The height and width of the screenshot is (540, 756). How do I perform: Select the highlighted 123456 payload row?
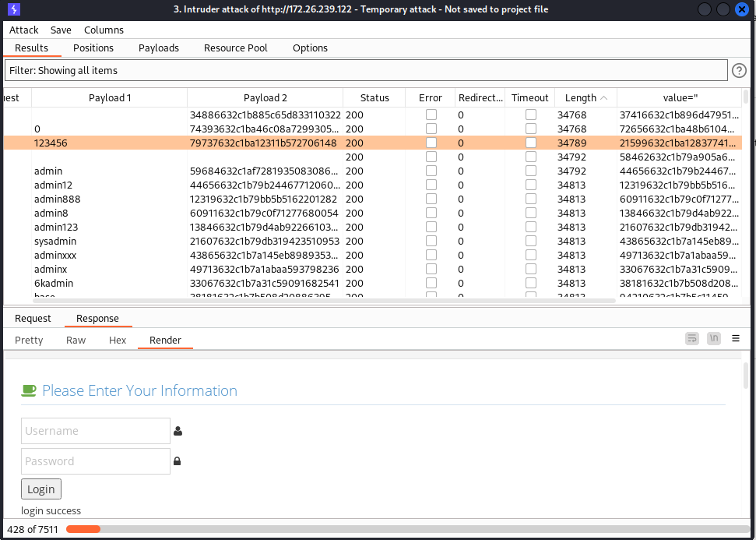click(x=372, y=143)
